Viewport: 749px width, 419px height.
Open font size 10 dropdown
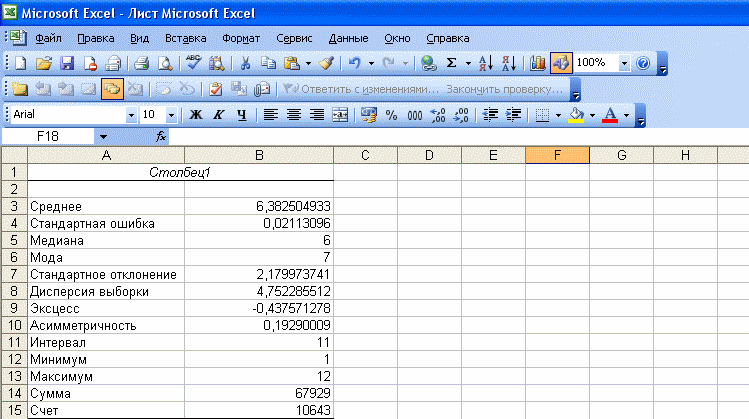[171, 115]
